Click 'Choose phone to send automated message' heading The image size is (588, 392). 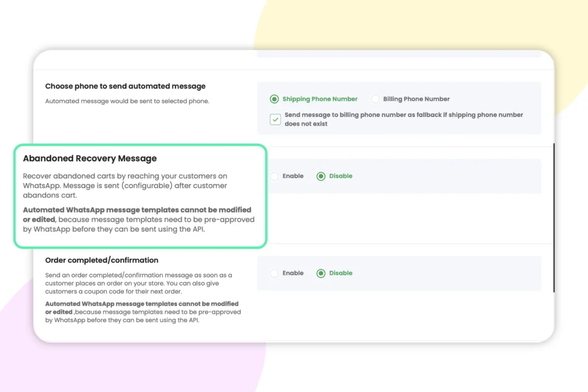[125, 86]
